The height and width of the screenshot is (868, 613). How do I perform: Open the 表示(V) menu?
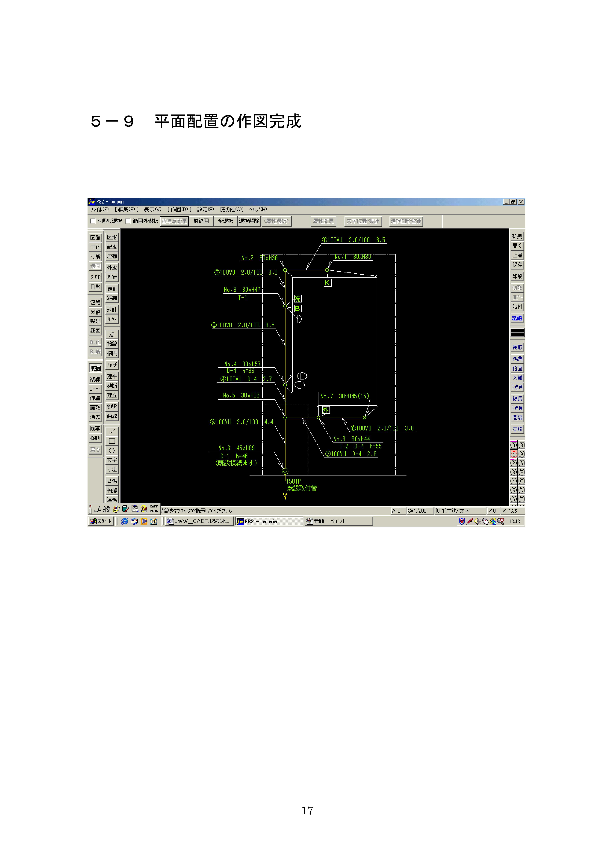pyautogui.click(x=152, y=209)
